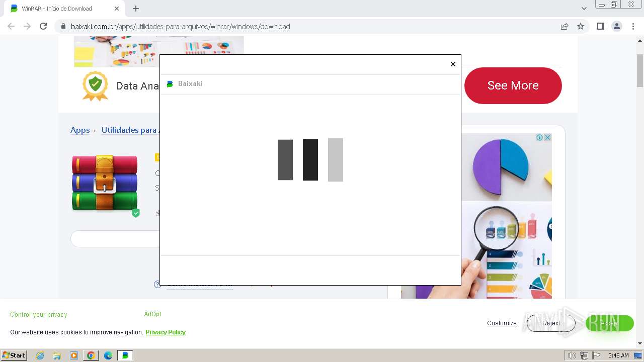This screenshot has width=644, height=362.
Task: Launch Internet Explorer from taskbar
Action: click(40, 355)
